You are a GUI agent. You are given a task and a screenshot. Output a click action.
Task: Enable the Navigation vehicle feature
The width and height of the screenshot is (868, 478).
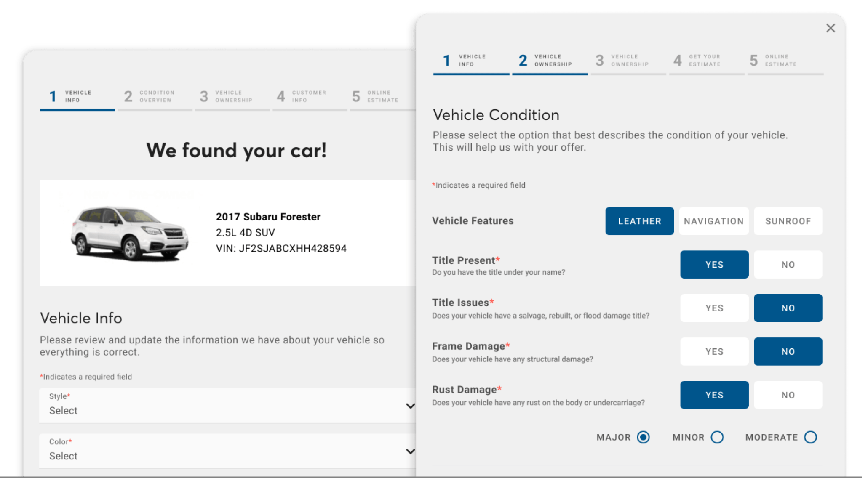tap(713, 221)
